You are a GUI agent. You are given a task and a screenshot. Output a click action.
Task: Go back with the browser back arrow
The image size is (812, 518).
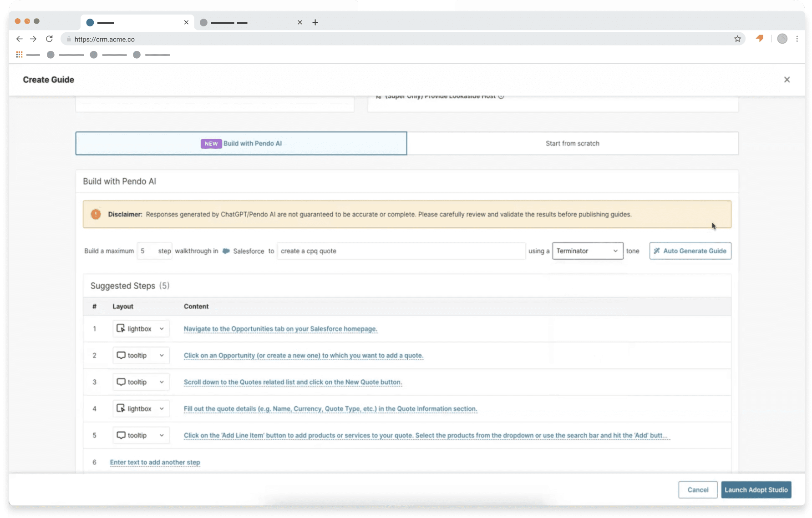tap(19, 39)
